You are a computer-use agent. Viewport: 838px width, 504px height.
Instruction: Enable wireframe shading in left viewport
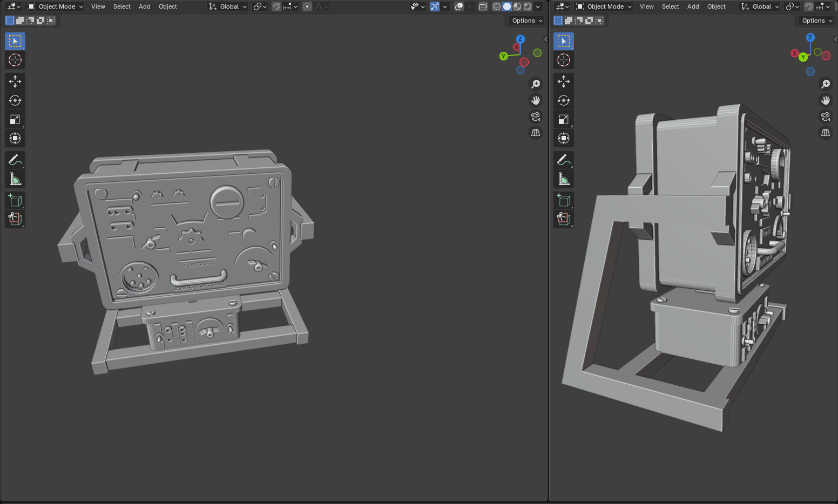click(496, 6)
